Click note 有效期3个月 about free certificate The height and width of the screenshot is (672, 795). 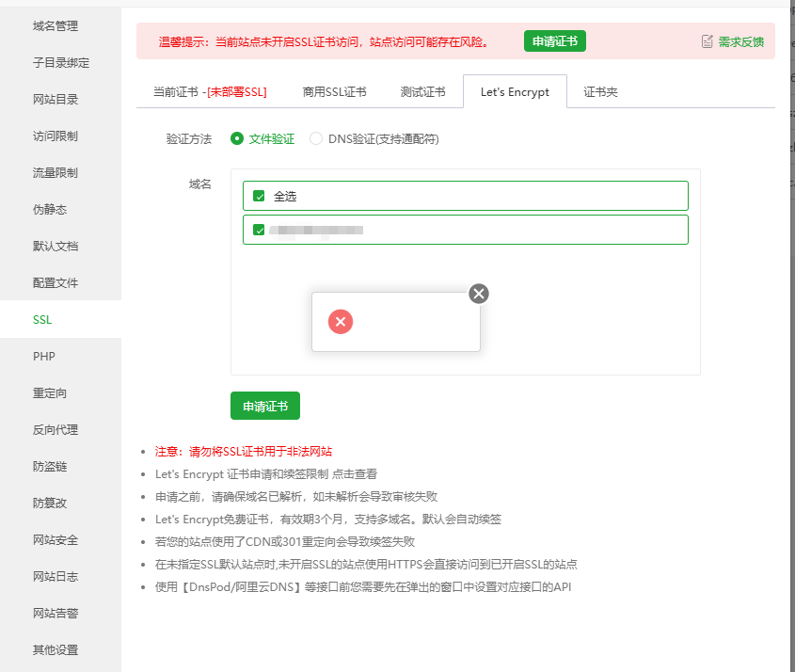coord(328,519)
